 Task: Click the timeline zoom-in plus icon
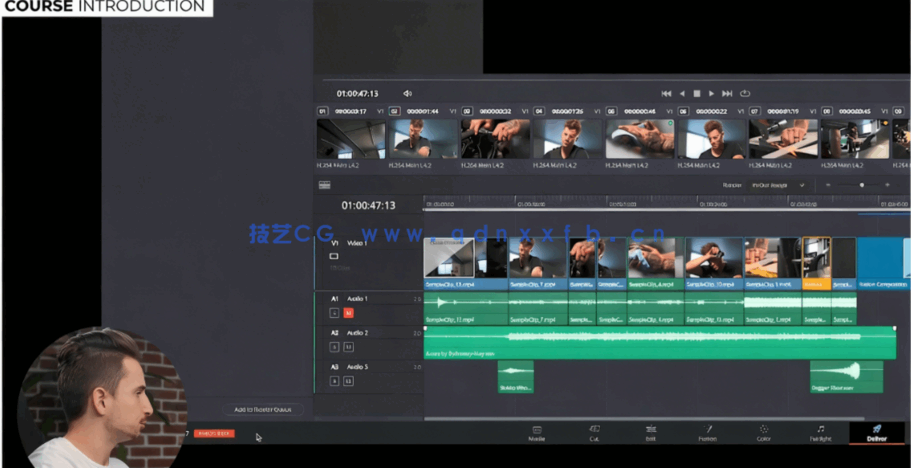(x=887, y=185)
